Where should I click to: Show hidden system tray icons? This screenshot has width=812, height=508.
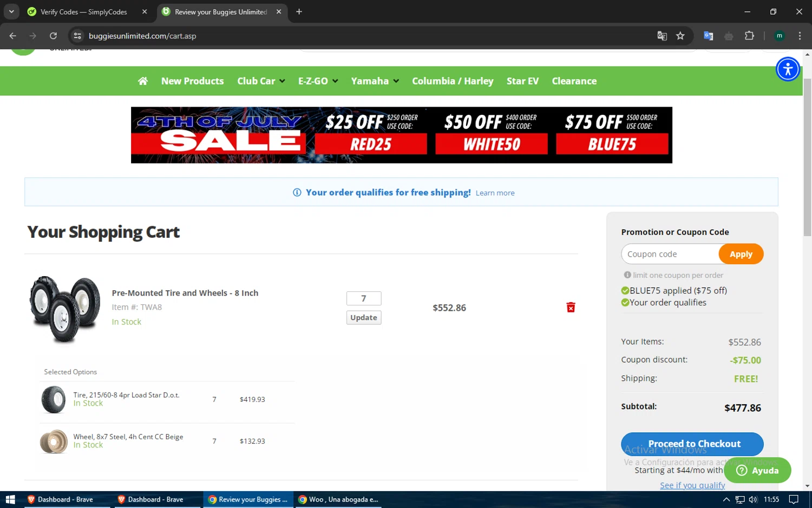coord(726,499)
